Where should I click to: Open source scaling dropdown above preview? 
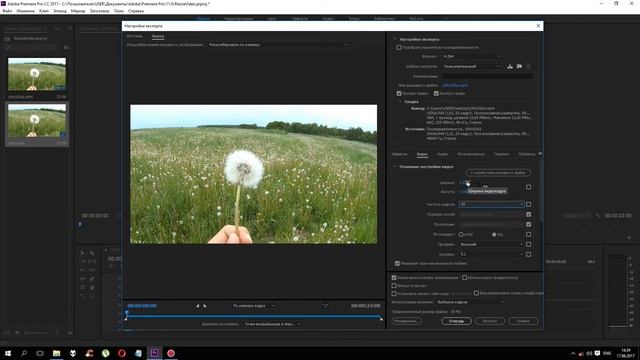click(x=278, y=45)
